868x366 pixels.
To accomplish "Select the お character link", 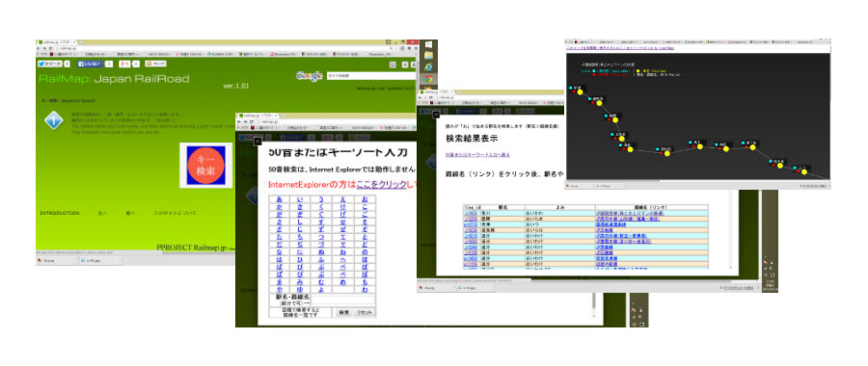I will pos(365,198).
